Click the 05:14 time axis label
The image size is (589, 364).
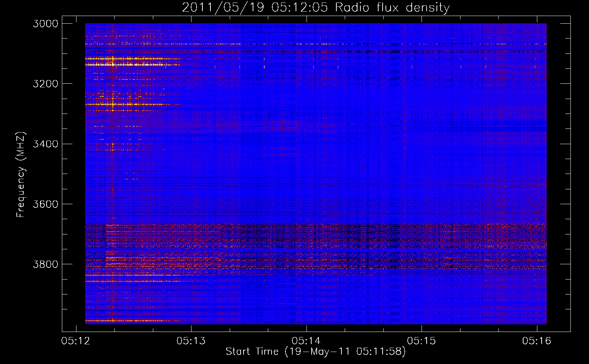306,341
